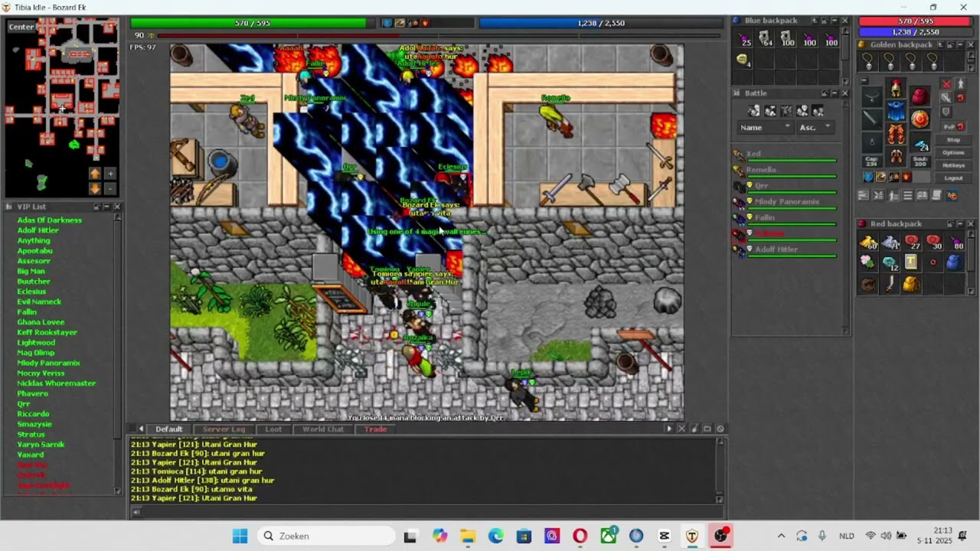This screenshot has width=980, height=551.
Task: Toggle the fifth Battle list filter icon
Action: [818, 110]
